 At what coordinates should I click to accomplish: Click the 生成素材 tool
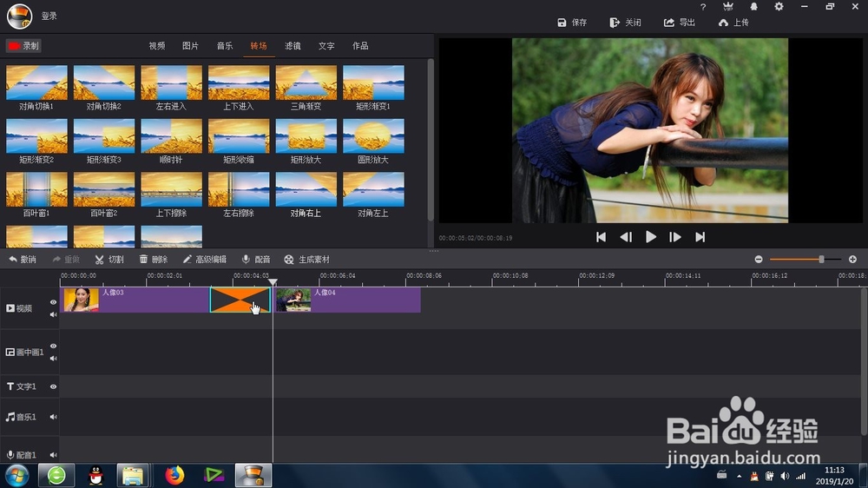(x=306, y=260)
